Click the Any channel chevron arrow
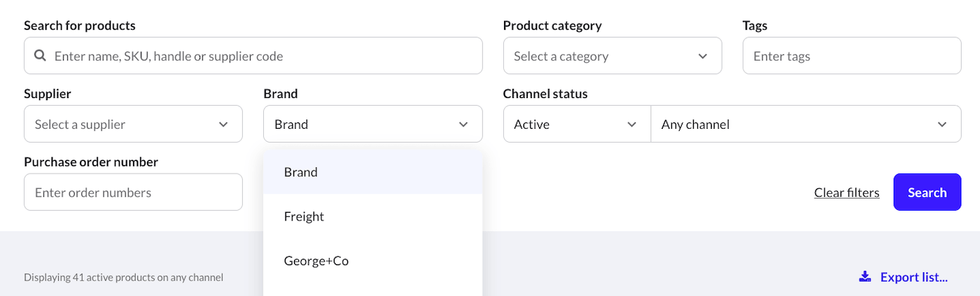The height and width of the screenshot is (296, 980). click(x=941, y=125)
